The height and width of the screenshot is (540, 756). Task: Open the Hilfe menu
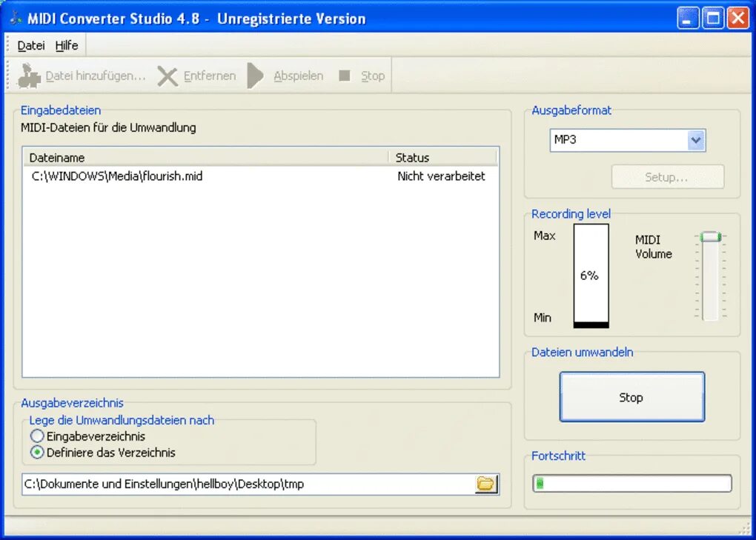pyautogui.click(x=67, y=45)
